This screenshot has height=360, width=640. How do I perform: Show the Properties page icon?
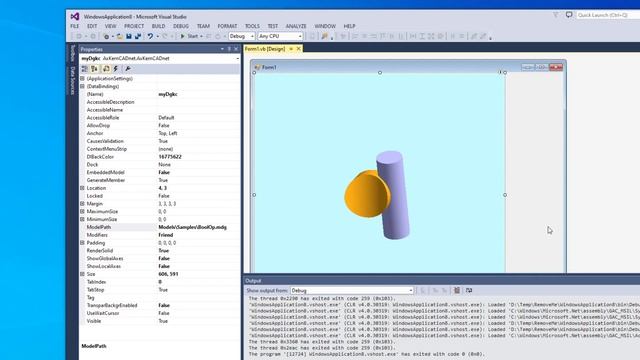[x=106, y=69]
